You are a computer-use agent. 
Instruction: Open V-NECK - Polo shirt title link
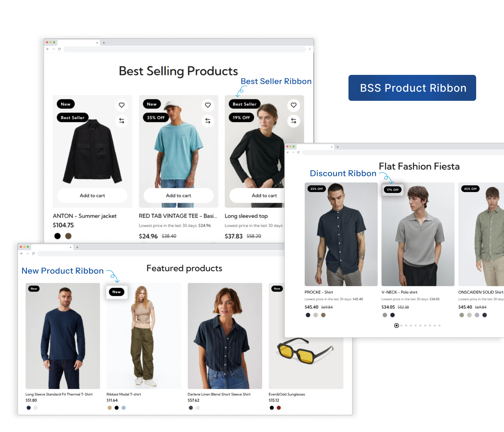click(399, 292)
